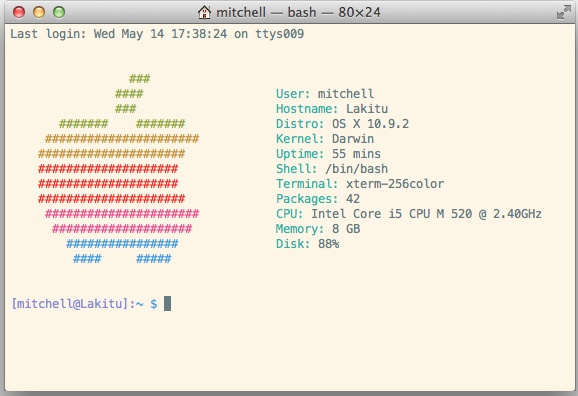Screen dimensions: 578x396
Task: Click the 'Shell: /bin/bash' line
Action: coord(332,169)
